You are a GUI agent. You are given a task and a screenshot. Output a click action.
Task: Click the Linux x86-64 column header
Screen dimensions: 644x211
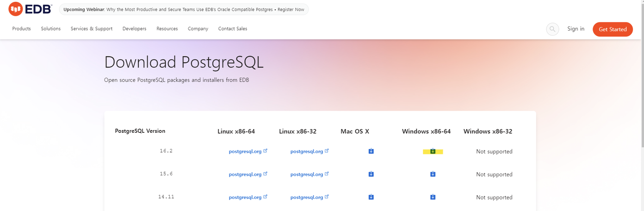tap(236, 131)
